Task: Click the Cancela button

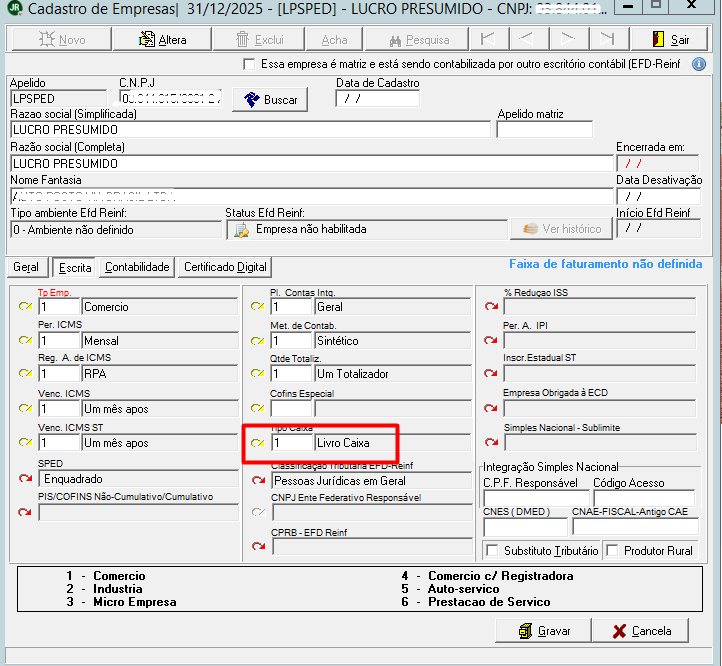Action: coord(641,631)
